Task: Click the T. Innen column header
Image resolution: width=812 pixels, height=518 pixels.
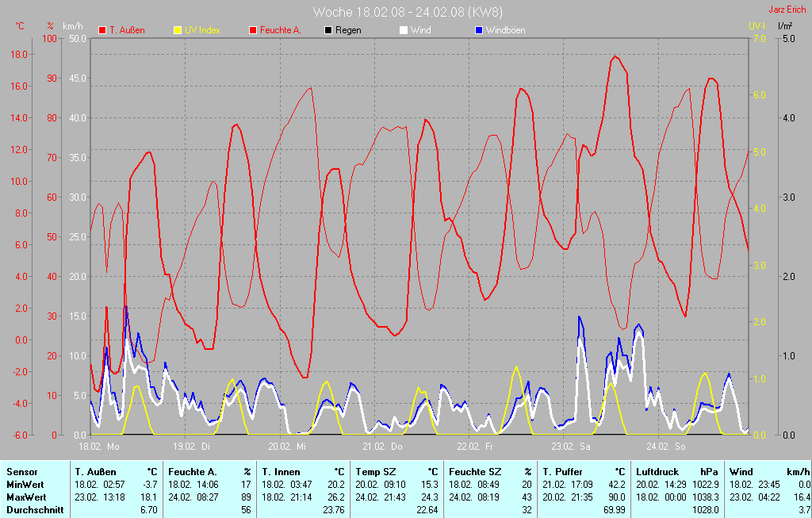Action: coord(282,472)
